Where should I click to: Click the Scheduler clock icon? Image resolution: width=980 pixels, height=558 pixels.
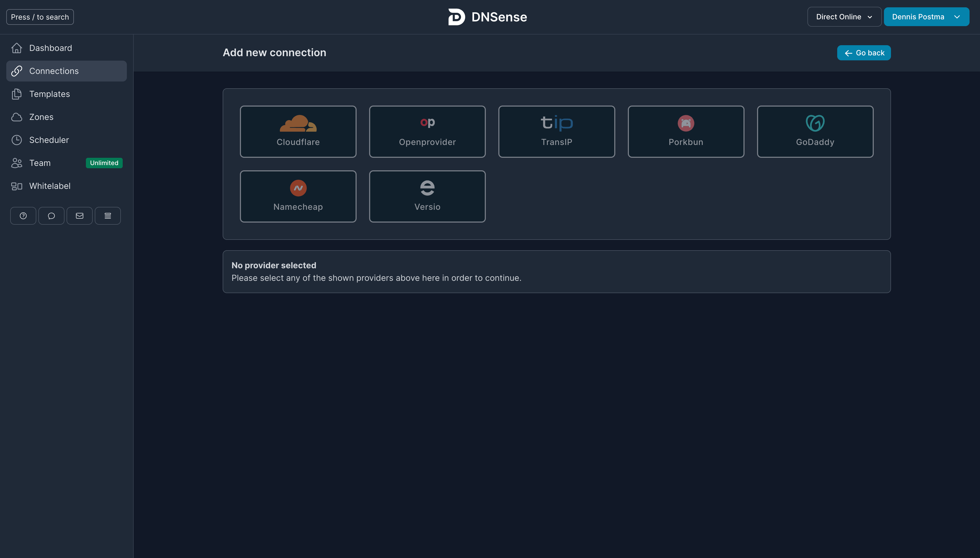pyautogui.click(x=16, y=140)
